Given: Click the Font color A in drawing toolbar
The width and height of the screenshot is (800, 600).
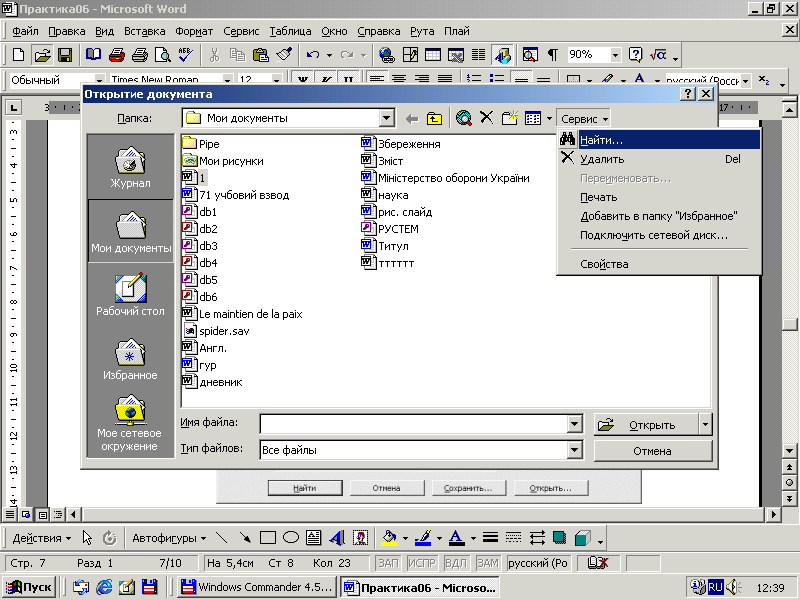Looking at the screenshot, I should tap(457, 538).
